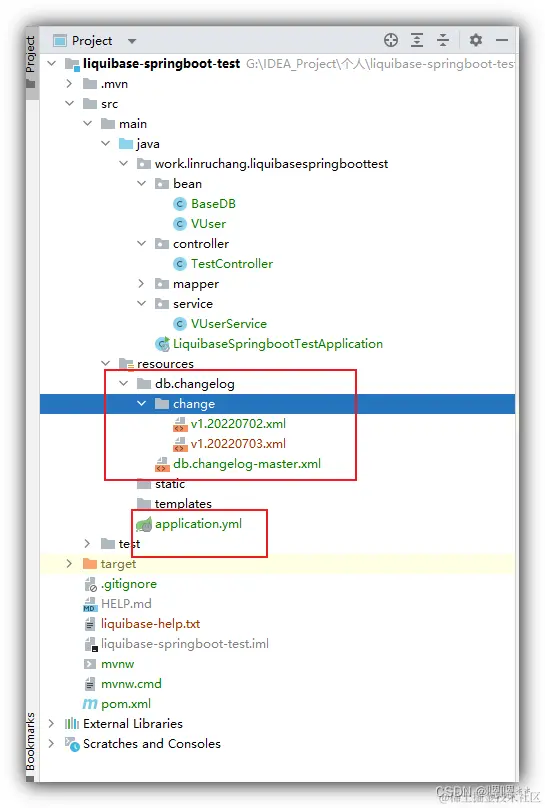Click the .gitignore file icon
Viewport: 545px width, 808px height.
tap(90, 584)
